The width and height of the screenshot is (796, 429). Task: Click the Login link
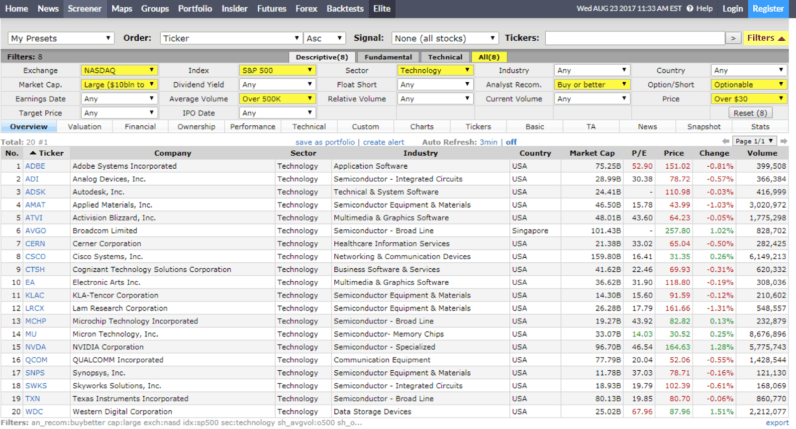point(733,9)
